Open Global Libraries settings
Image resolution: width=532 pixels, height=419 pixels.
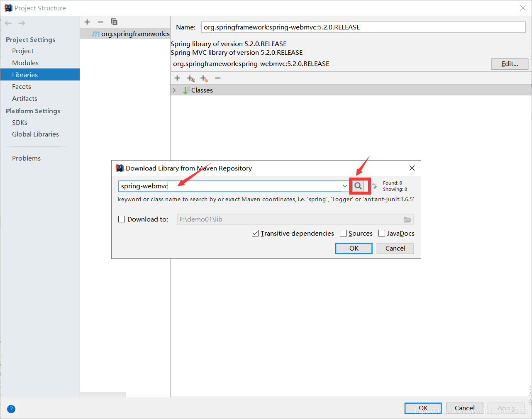click(x=35, y=134)
